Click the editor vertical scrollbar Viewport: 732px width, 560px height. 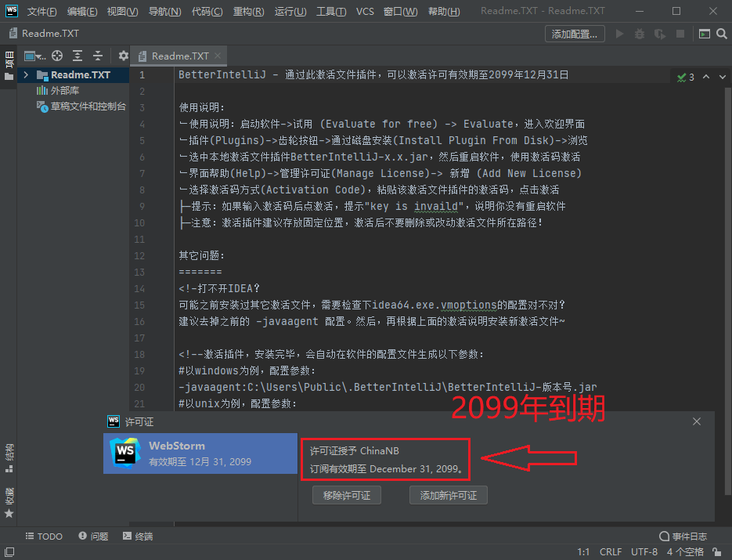pos(728,290)
